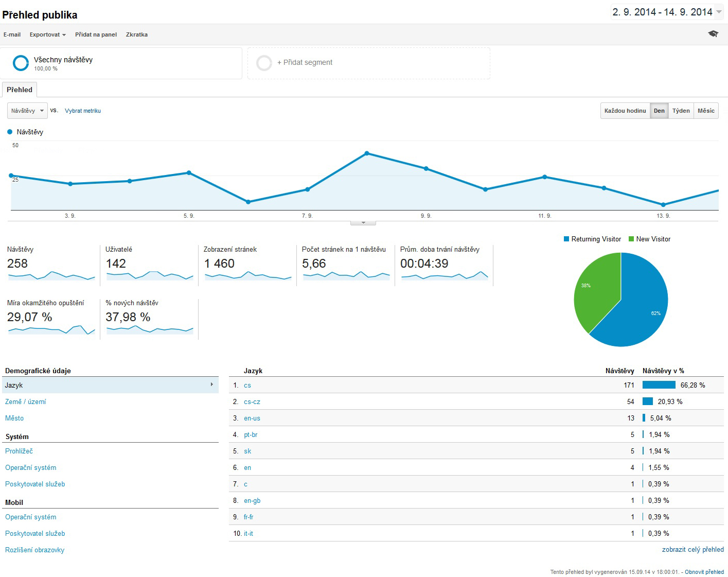The width and height of the screenshot is (728, 577).
Task: Click the empty Přidat segment circle icon
Action: point(264,63)
